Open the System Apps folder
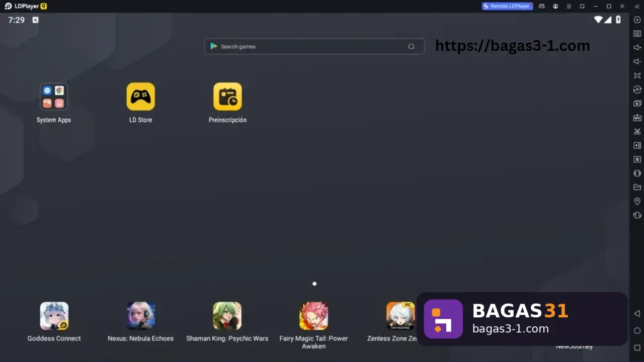The image size is (644, 362). click(x=53, y=97)
